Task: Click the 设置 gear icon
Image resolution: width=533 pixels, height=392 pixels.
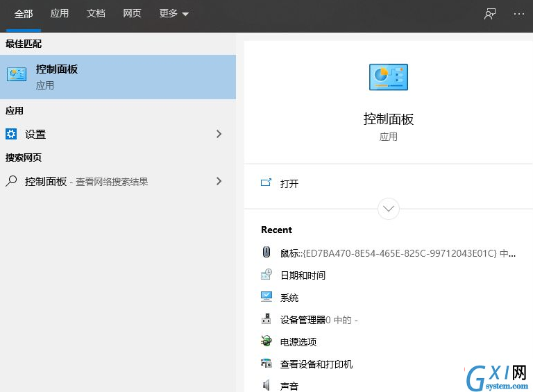Action: coord(11,134)
